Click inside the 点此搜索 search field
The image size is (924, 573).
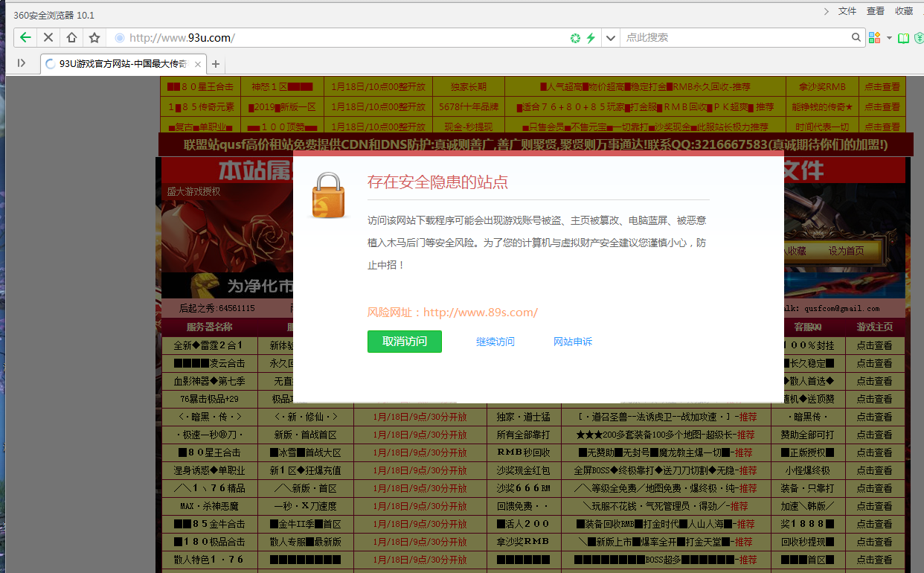click(707, 37)
